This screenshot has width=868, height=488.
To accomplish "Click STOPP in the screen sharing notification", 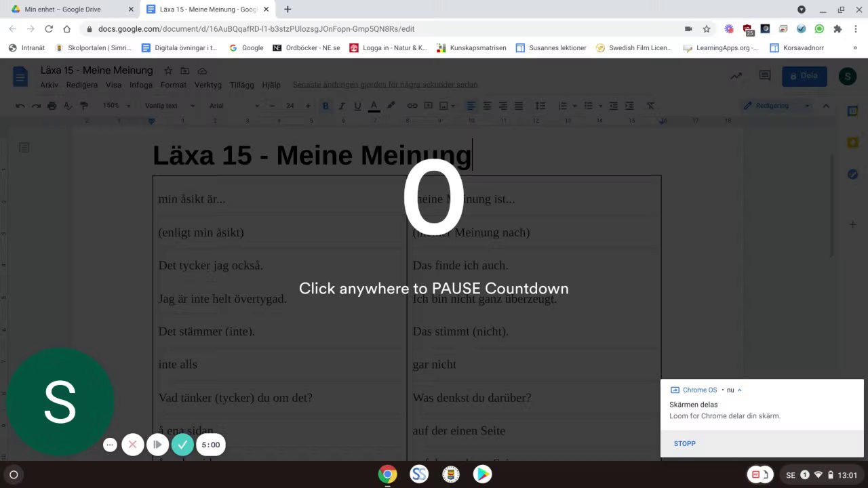I will click(x=684, y=443).
